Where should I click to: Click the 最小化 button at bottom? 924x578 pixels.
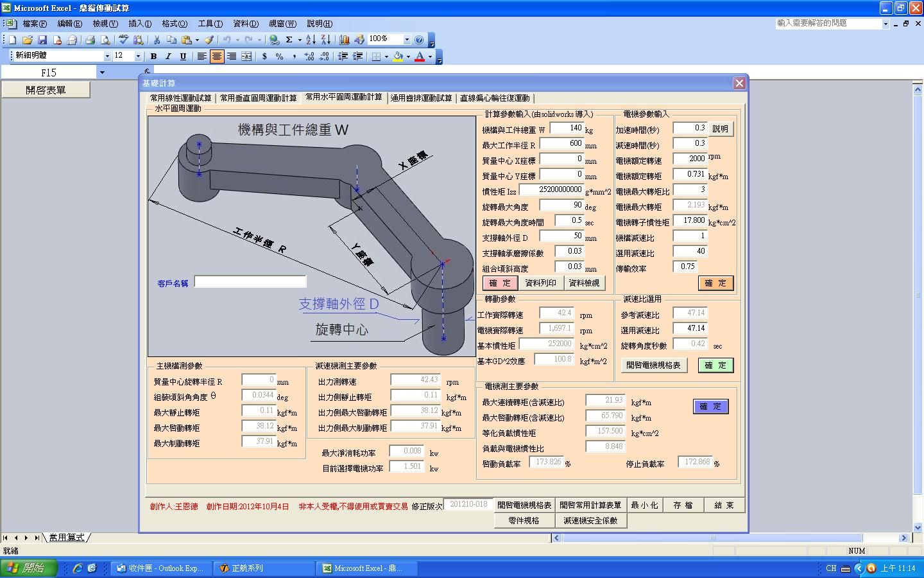[645, 505]
